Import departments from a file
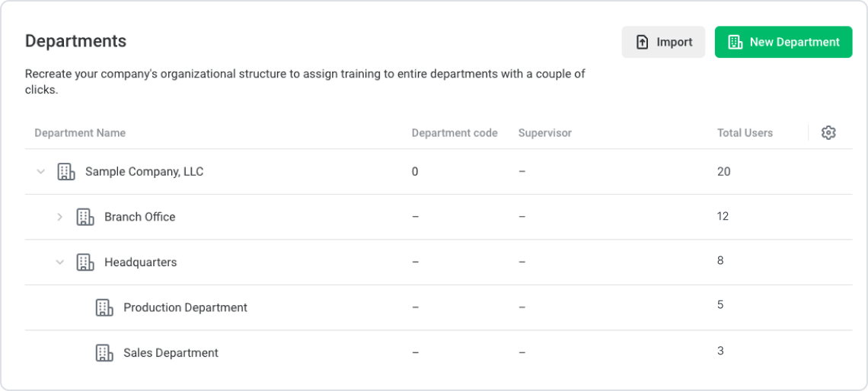868x391 pixels. coord(663,42)
